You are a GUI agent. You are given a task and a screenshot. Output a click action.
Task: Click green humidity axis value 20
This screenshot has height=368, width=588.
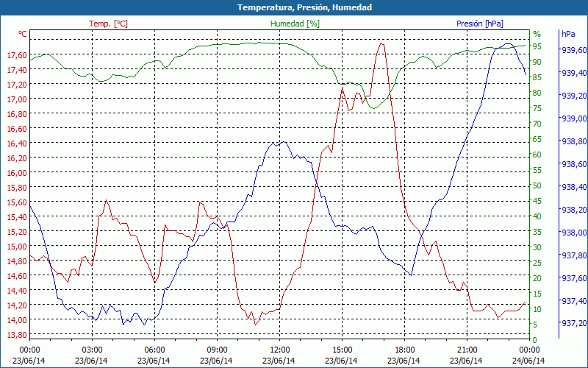537,278
